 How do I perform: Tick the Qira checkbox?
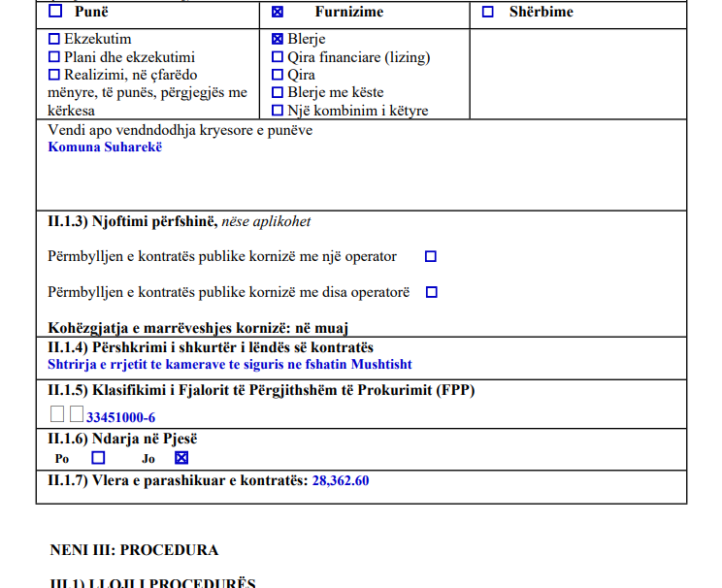click(278, 75)
